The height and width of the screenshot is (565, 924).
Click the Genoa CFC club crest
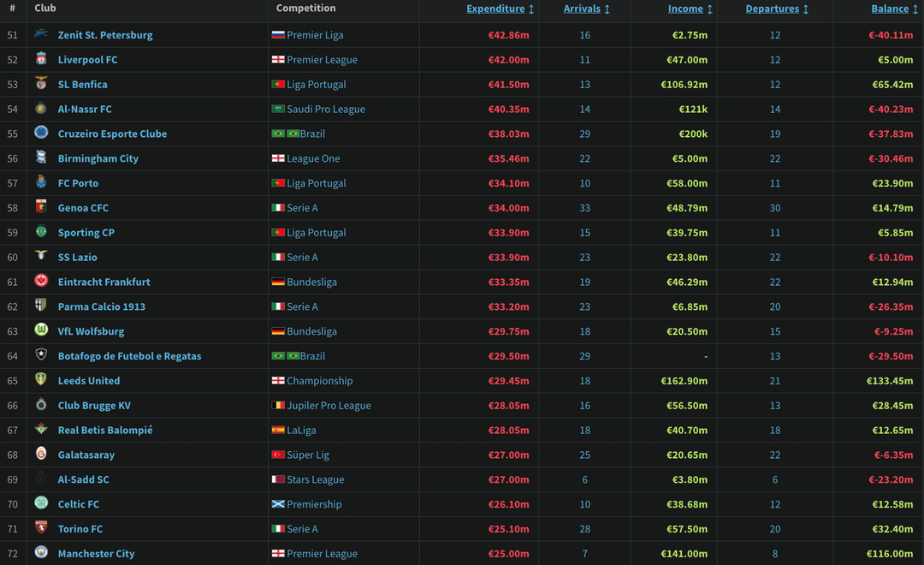point(41,206)
